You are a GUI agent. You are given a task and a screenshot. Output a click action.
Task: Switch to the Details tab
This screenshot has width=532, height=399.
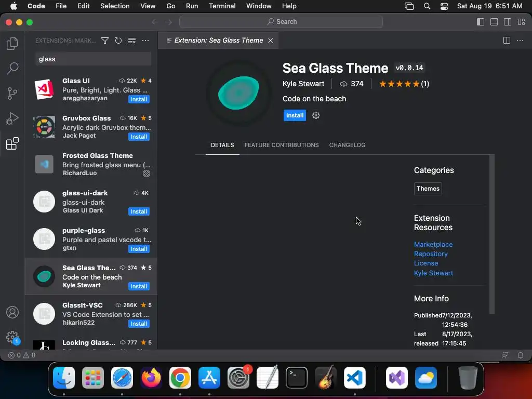point(222,145)
